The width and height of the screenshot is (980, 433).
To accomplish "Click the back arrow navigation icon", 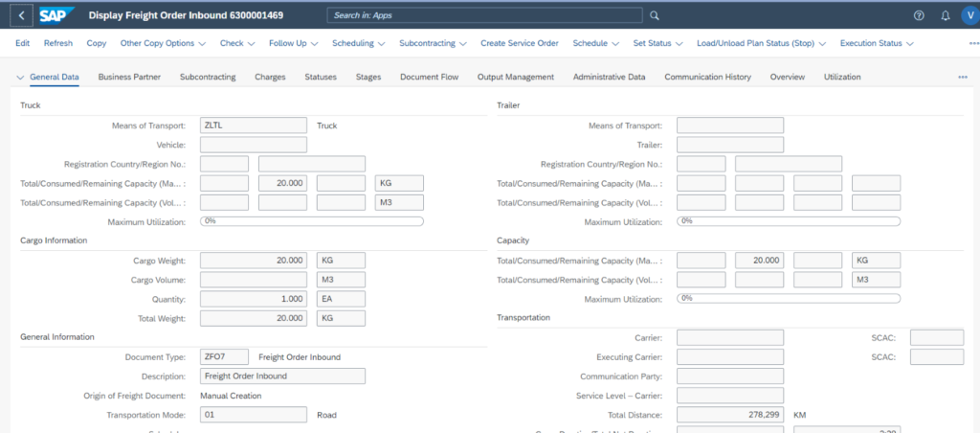I will pos(23,15).
